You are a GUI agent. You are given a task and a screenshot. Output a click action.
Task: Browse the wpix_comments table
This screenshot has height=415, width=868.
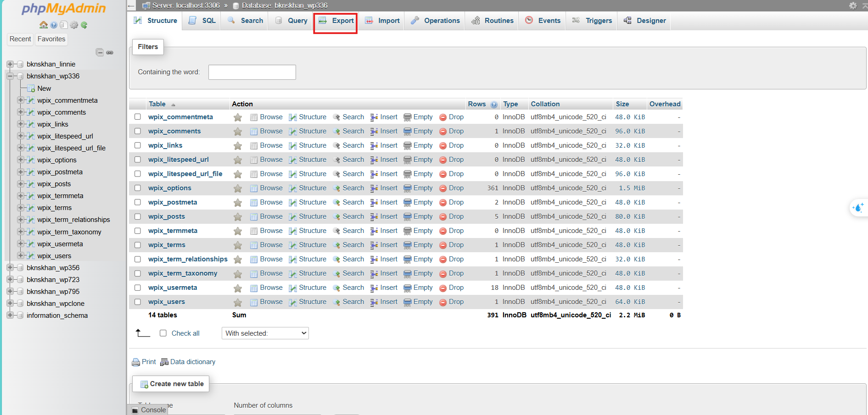pos(266,131)
